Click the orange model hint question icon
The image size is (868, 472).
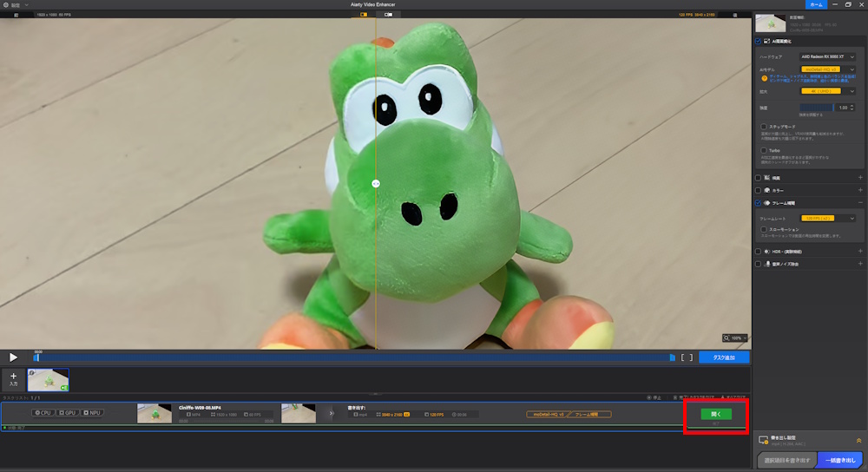[765, 79]
